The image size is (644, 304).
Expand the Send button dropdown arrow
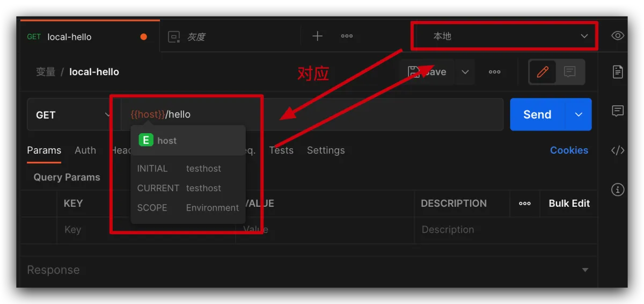pyautogui.click(x=579, y=114)
